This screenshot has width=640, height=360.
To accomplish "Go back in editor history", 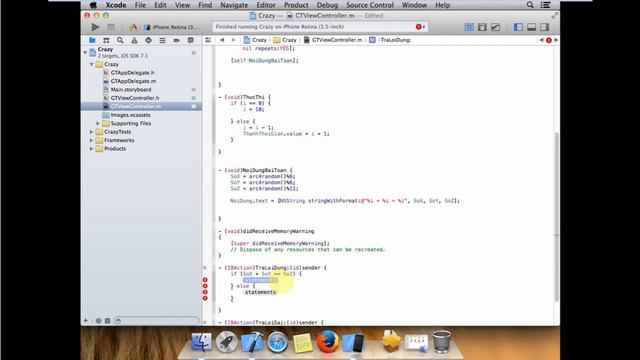I will coord(222,40).
